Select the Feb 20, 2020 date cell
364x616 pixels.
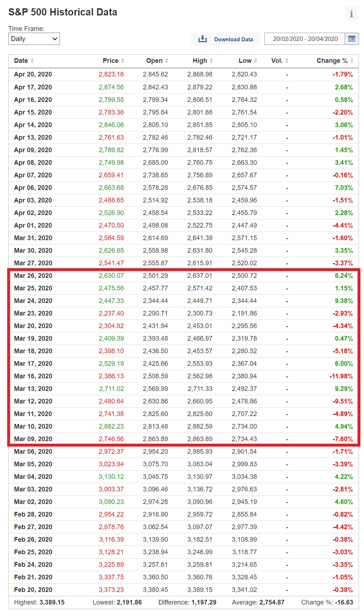(x=33, y=590)
